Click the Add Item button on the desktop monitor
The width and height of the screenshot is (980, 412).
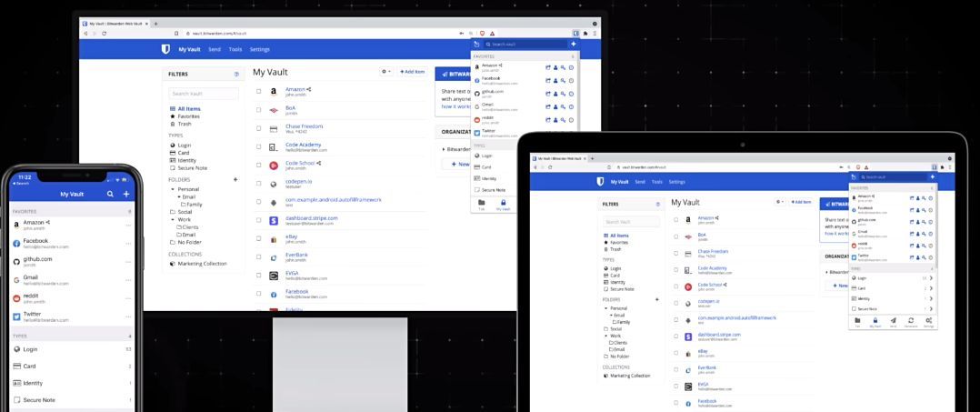coord(412,72)
